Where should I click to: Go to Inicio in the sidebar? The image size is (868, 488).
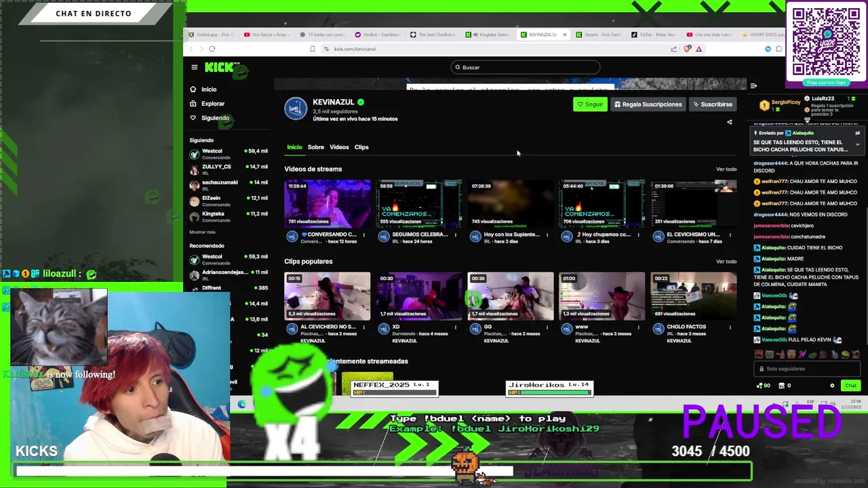point(203,89)
